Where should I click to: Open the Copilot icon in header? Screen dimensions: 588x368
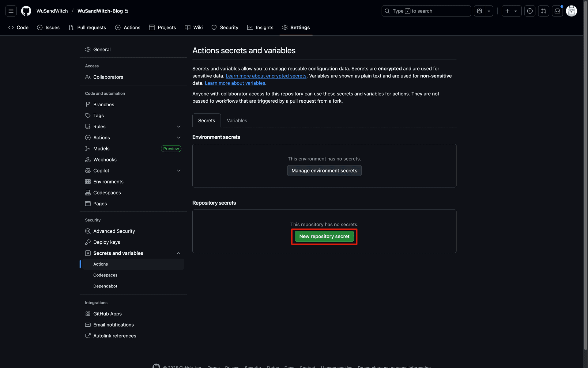[x=479, y=11]
